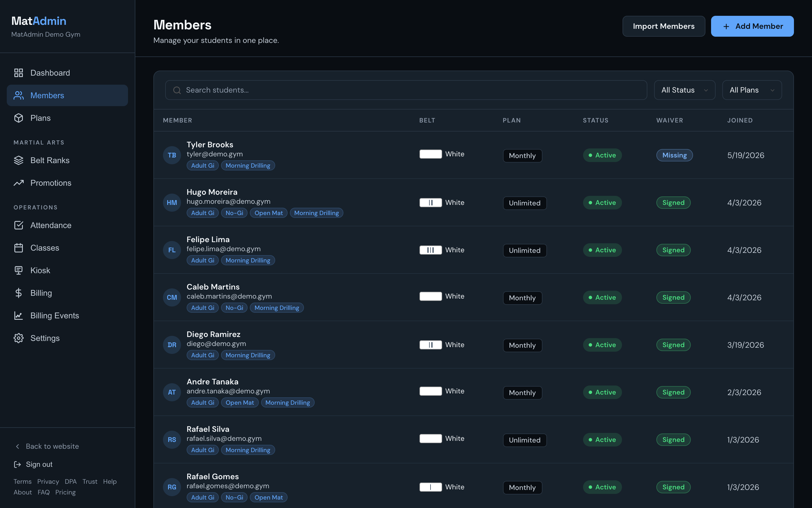Screen dimensions: 812x508
Task: Click the JOINED column header
Action: pos(740,120)
